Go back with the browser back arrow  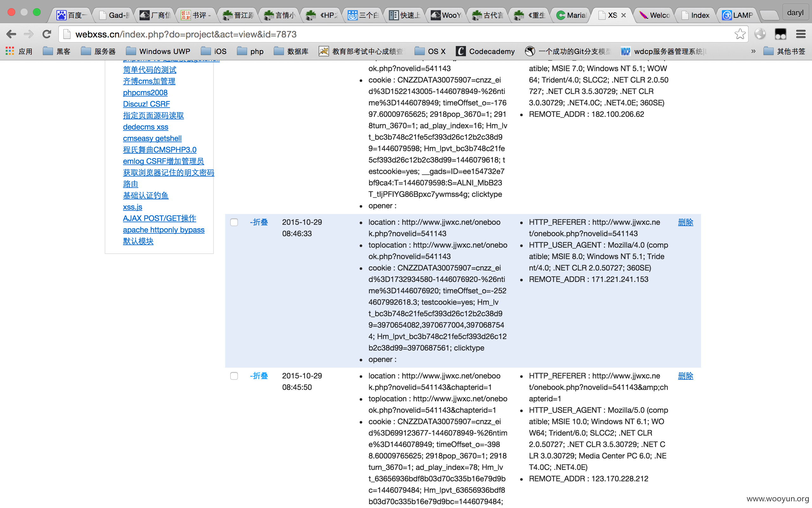click(11, 34)
